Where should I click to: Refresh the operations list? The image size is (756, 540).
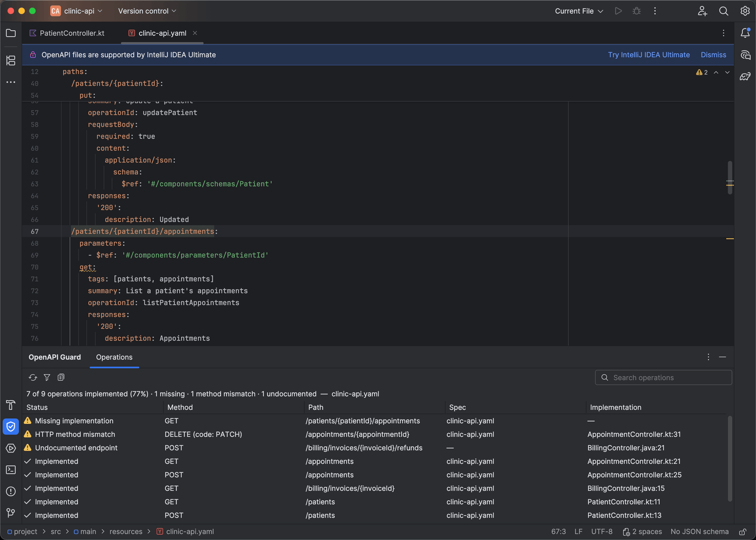coord(33,377)
